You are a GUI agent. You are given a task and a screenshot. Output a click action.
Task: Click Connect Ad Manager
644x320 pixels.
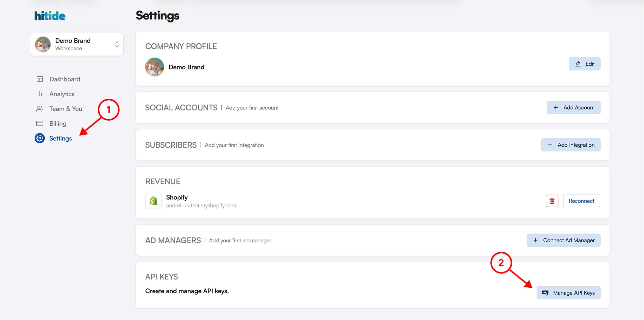pos(563,240)
